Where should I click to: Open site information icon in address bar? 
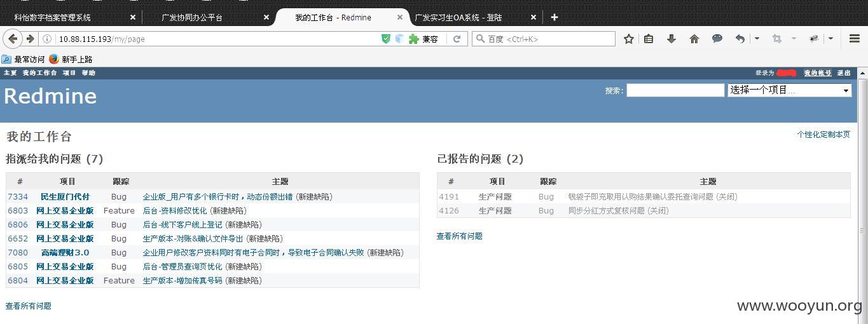click(47, 39)
